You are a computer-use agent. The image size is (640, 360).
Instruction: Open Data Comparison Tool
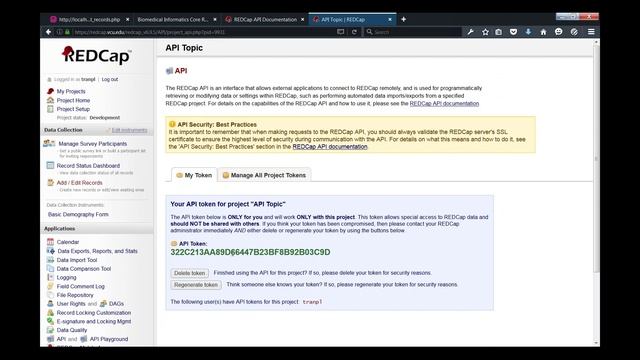coord(84,269)
